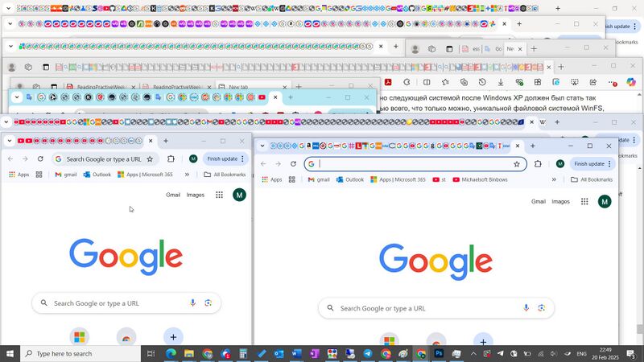Open Gmail link on right Google page

(x=539, y=202)
